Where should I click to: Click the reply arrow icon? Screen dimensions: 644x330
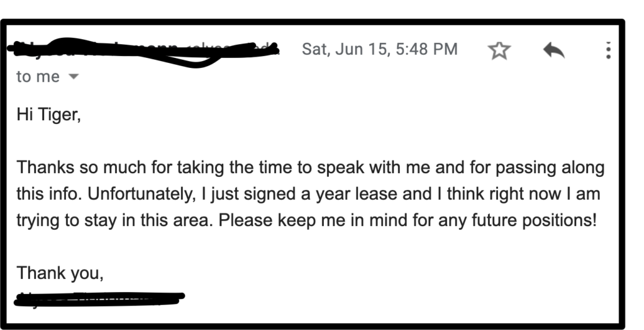click(x=553, y=50)
